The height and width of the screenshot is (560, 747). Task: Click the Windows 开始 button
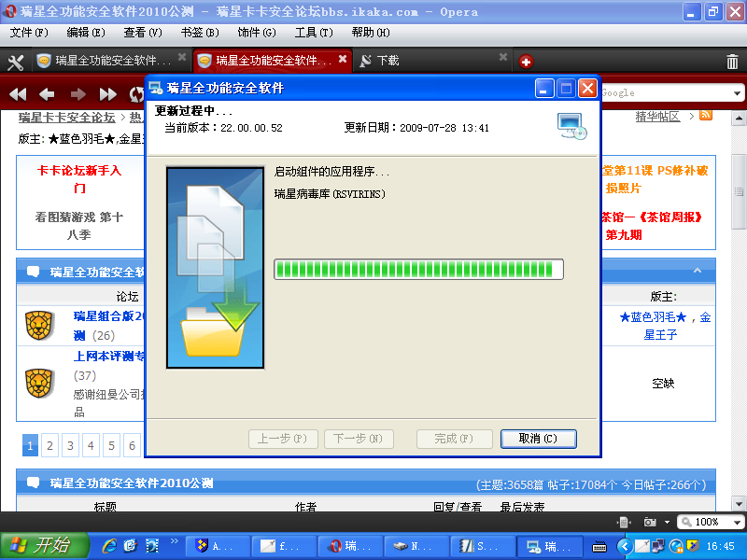coord(44,546)
